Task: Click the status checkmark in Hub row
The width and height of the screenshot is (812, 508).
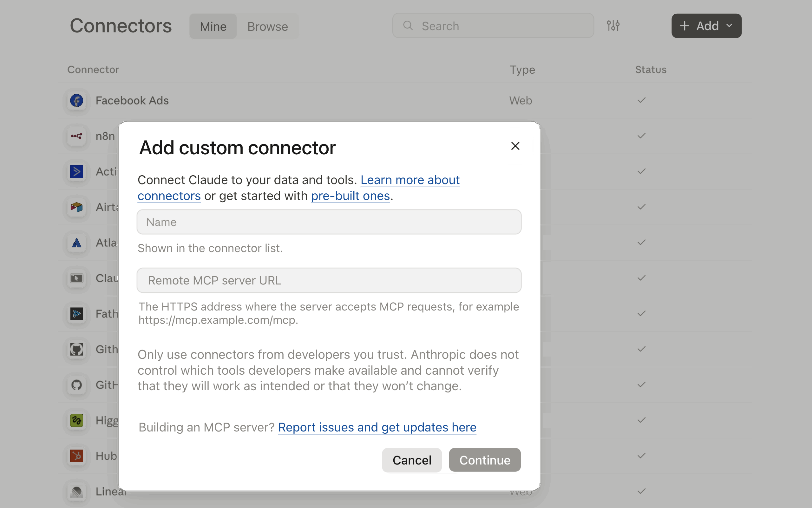Action: tap(641, 456)
